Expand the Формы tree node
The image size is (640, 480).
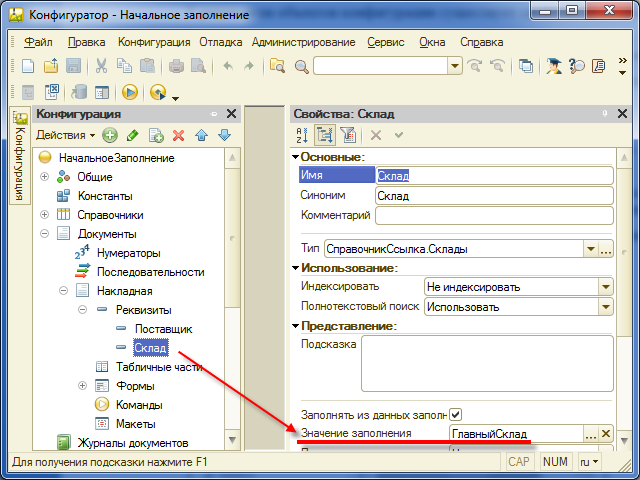(x=82, y=386)
